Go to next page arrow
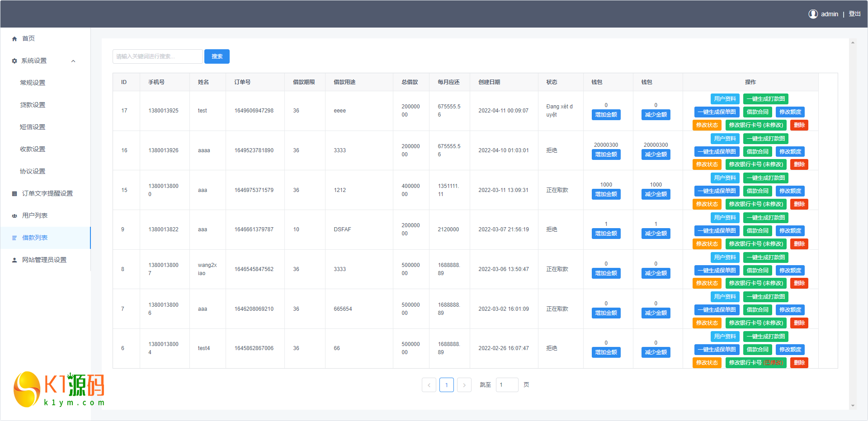Screen dimensions: 868x421 coord(464,385)
